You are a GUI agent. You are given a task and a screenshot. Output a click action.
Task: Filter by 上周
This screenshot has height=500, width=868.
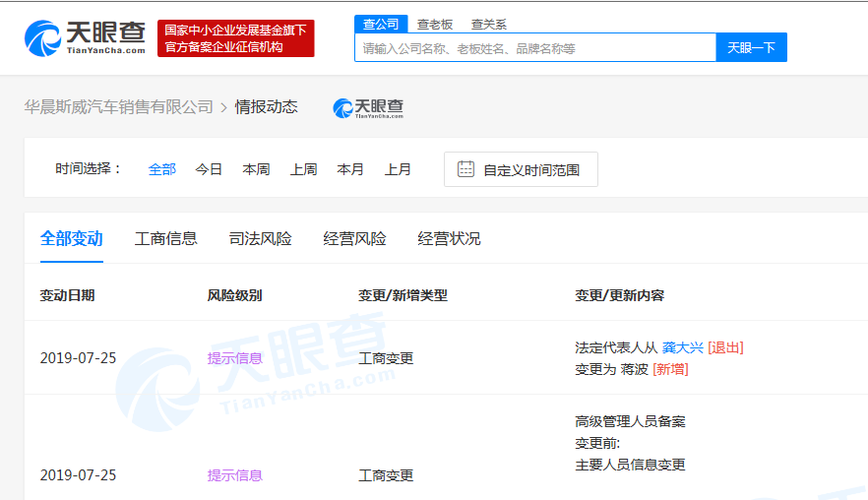tap(304, 169)
